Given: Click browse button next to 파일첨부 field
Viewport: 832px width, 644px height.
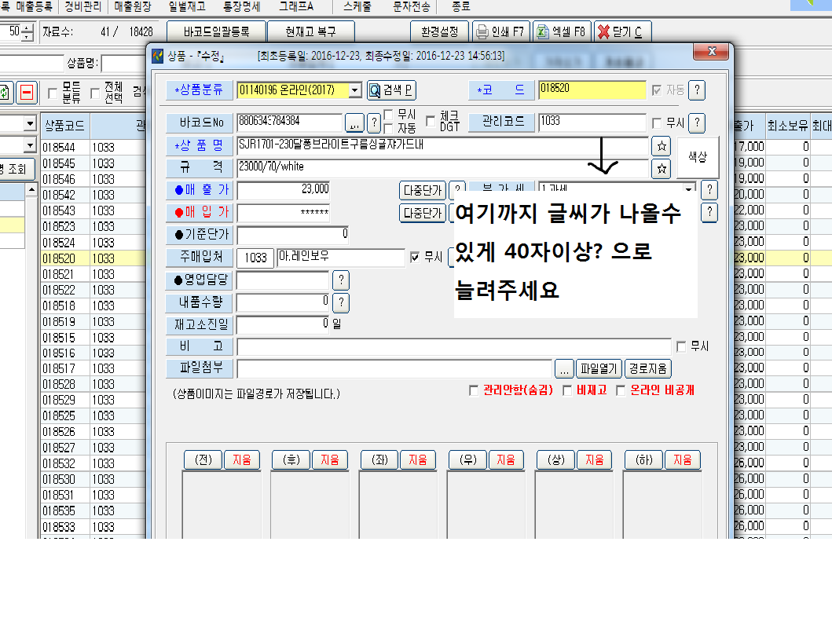Looking at the screenshot, I should point(564,368).
